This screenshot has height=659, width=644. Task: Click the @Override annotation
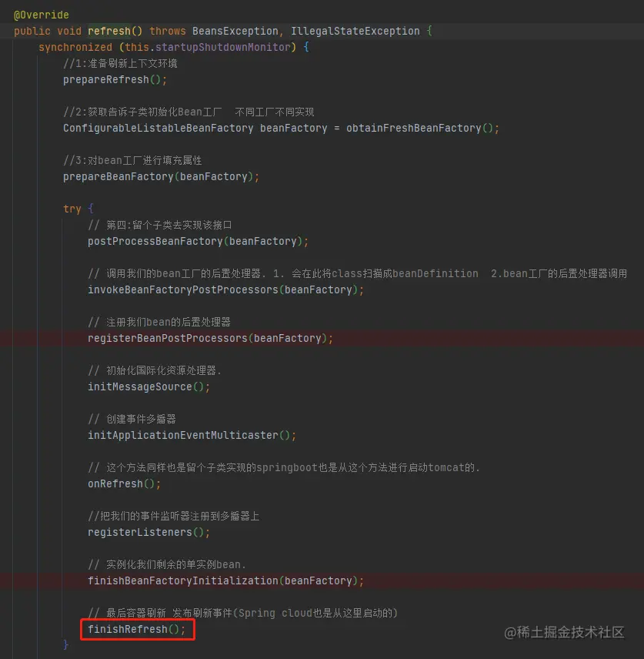point(42,15)
